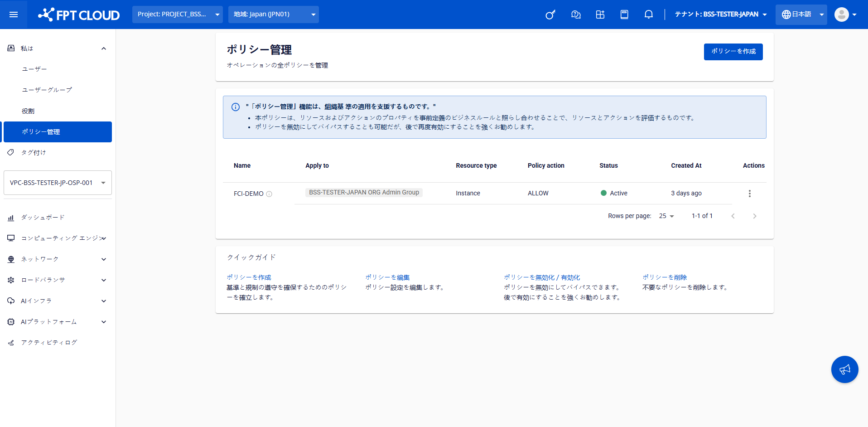
Task: Click the ポリシーを作成 button
Action: click(x=733, y=52)
